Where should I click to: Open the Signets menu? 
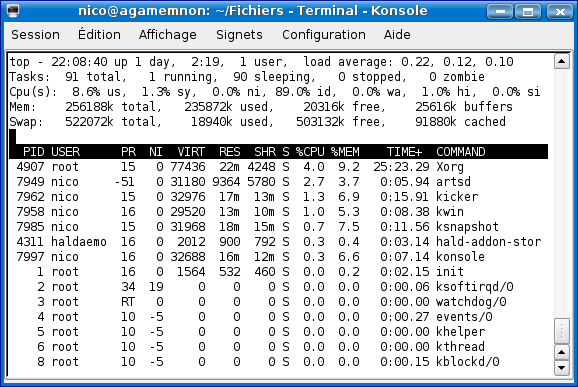click(239, 35)
